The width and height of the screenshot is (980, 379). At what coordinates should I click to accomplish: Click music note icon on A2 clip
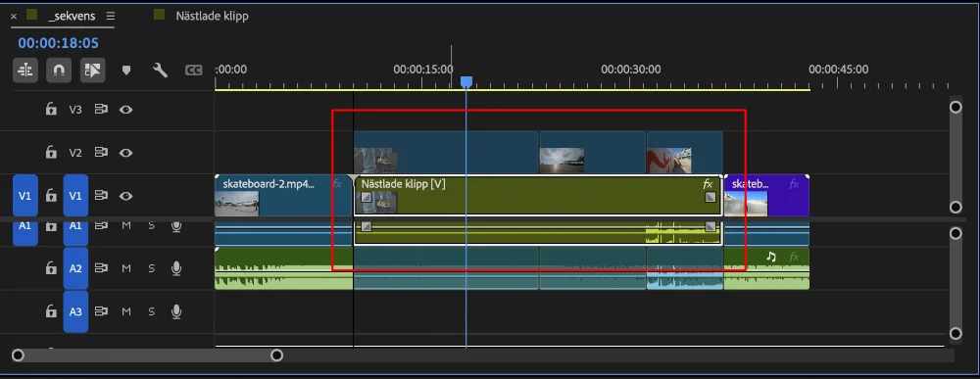coord(771,257)
